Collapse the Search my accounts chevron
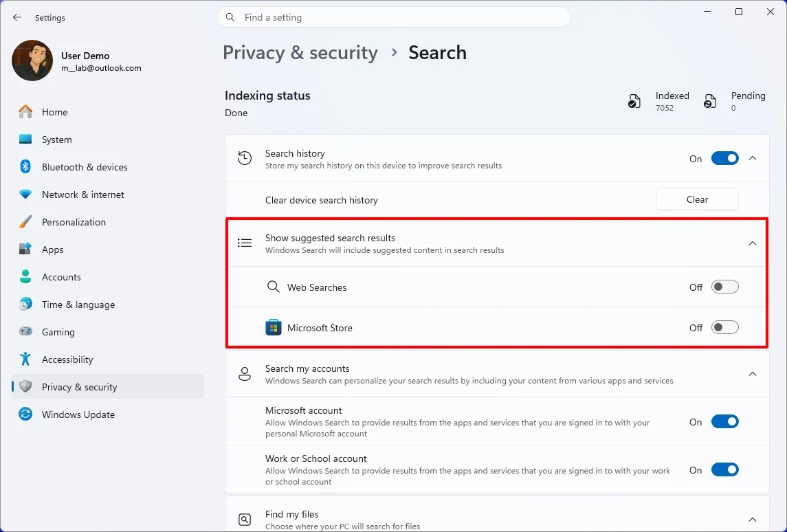The width and height of the screenshot is (787, 532). coord(753,374)
